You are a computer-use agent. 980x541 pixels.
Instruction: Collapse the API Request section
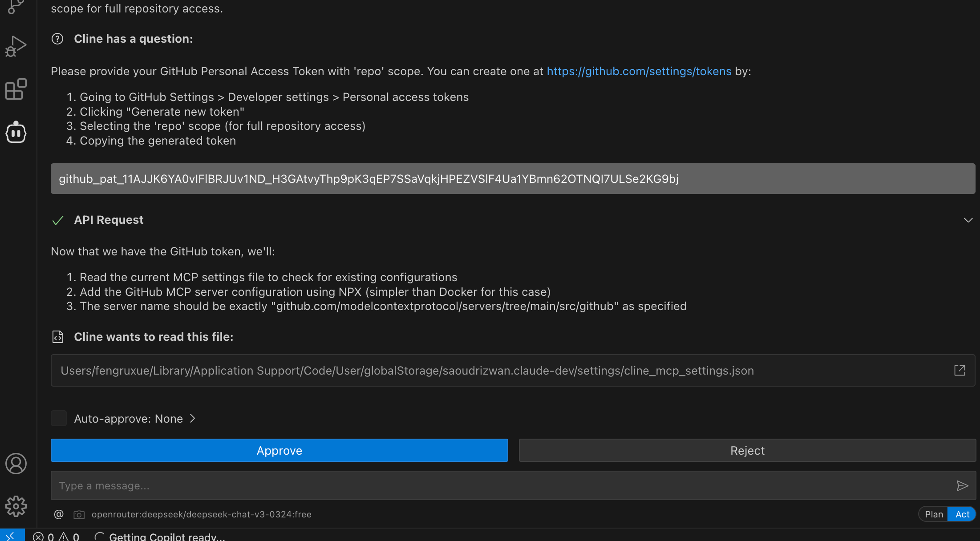pyautogui.click(x=969, y=220)
